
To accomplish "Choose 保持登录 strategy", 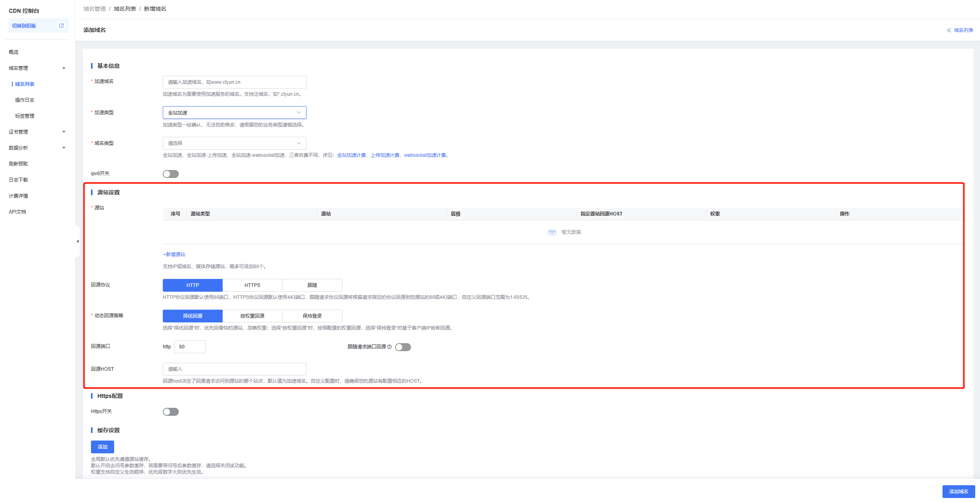I will click(312, 316).
